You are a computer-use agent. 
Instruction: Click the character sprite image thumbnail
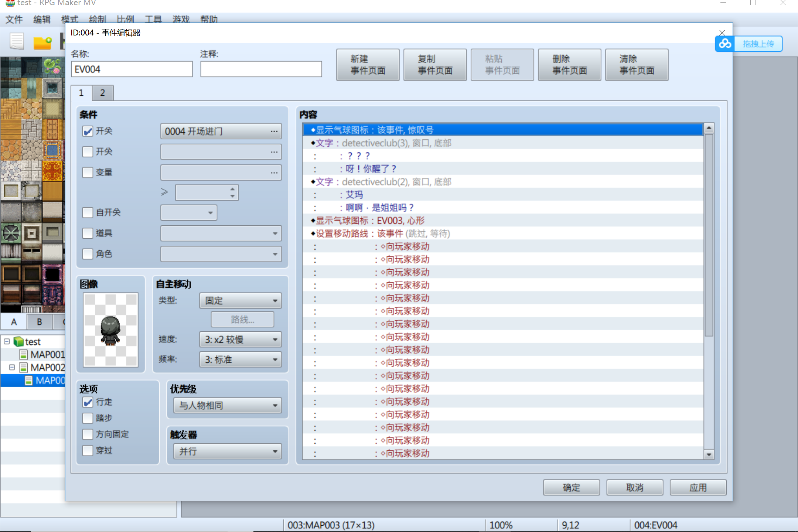coord(111,330)
